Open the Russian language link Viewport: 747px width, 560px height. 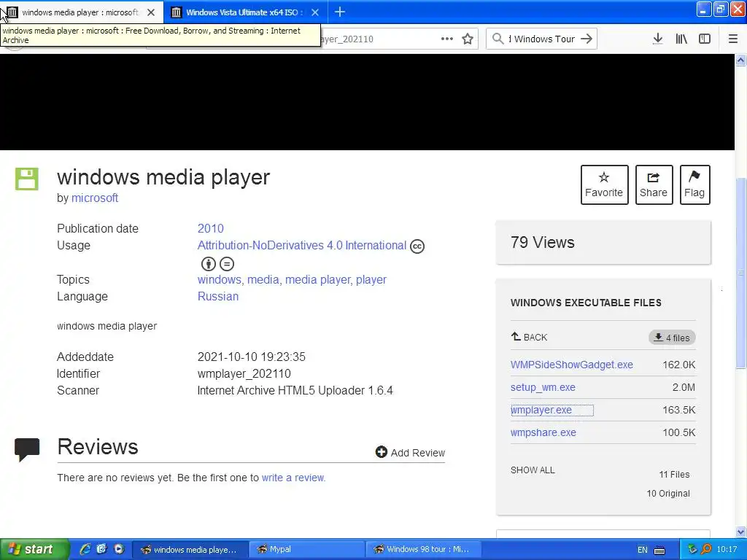(x=218, y=296)
